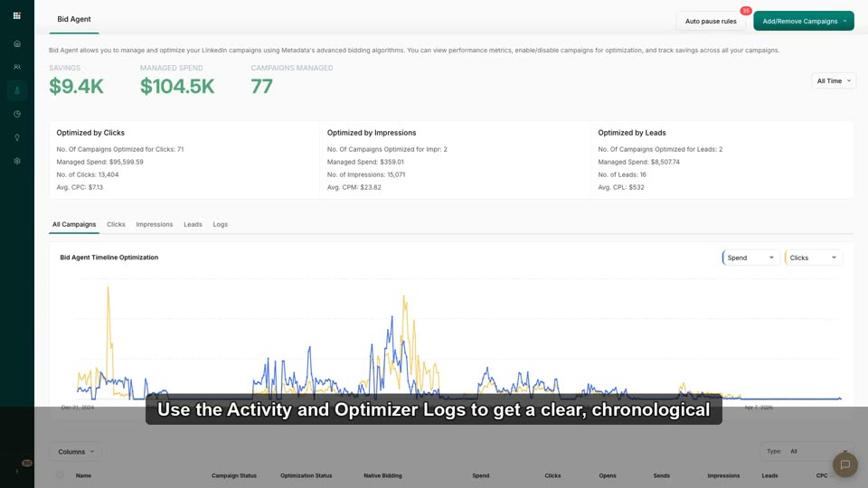Open the Type: All filter dropdown
This screenshot has width=868, height=488.
click(x=807, y=452)
